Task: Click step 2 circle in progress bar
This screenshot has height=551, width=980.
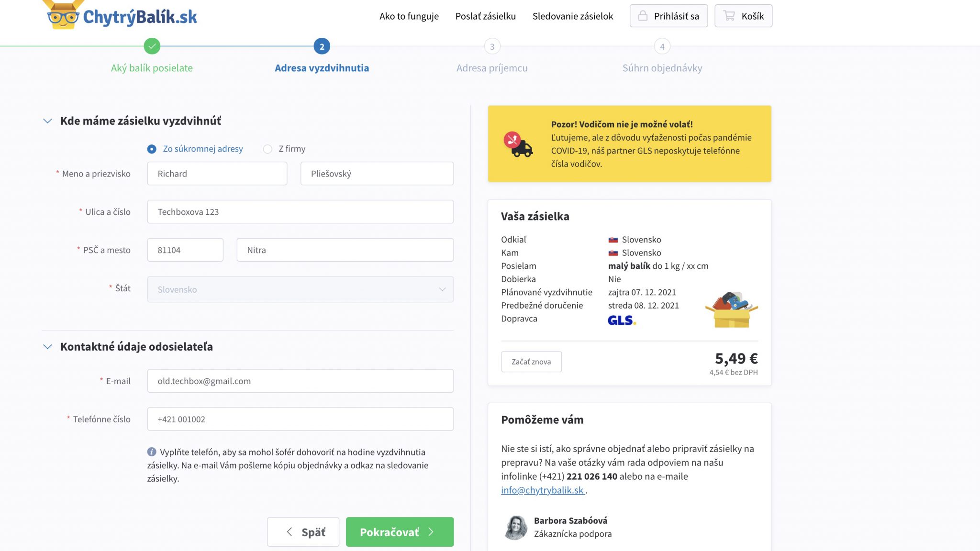Action: (322, 46)
